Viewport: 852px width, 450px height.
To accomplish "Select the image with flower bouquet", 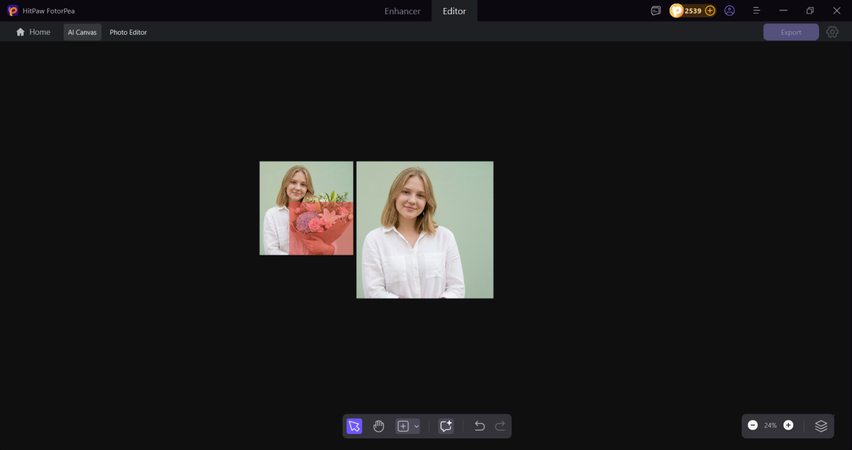I will pos(306,208).
